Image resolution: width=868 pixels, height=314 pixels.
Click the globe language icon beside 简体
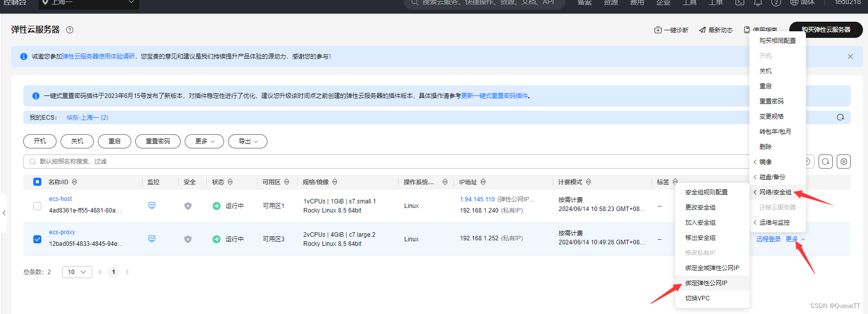click(794, 3)
